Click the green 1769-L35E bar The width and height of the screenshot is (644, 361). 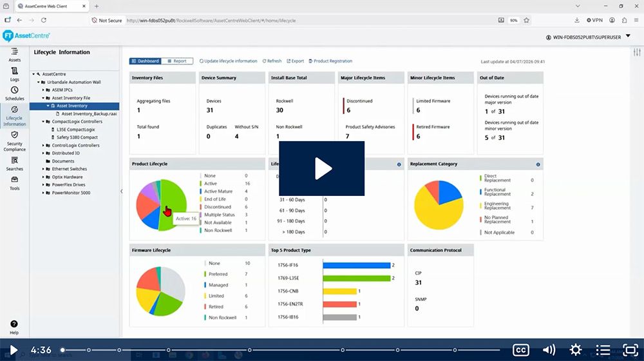pyautogui.click(x=357, y=278)
